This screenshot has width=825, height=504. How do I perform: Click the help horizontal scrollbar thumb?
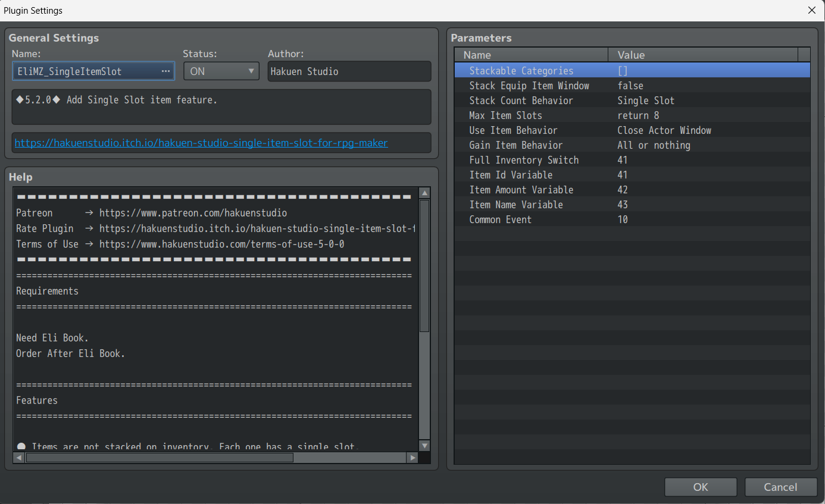coord(160,458)
